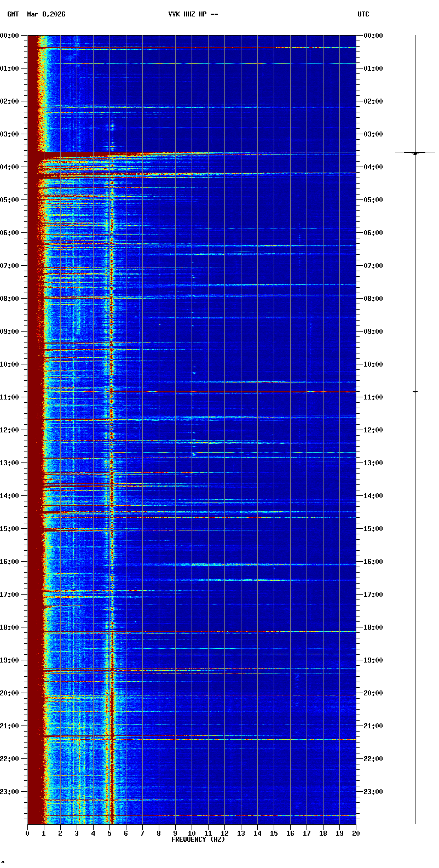This screenshot has width=439, height=868.
Task: Click the 'VVK HHZ HP --' station title
Action: tap(193, 14)
